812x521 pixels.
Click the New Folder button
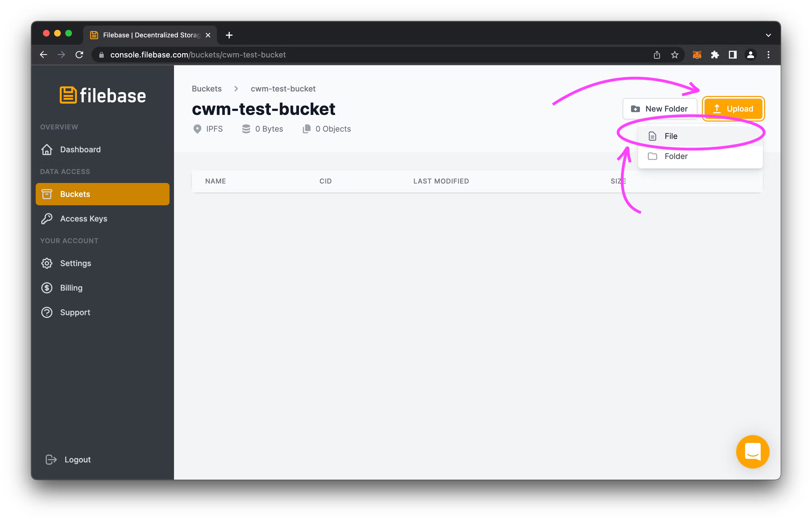pos(659,108)
